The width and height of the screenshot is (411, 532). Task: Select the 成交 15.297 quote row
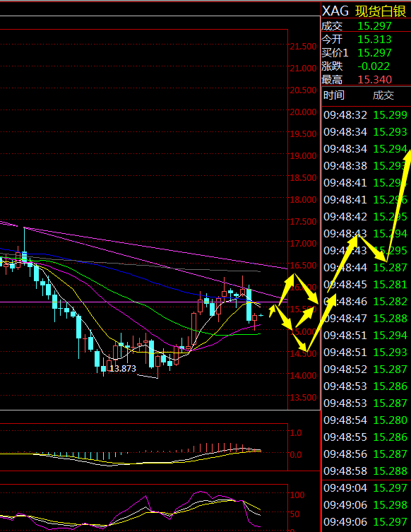(x=366, y=25)
